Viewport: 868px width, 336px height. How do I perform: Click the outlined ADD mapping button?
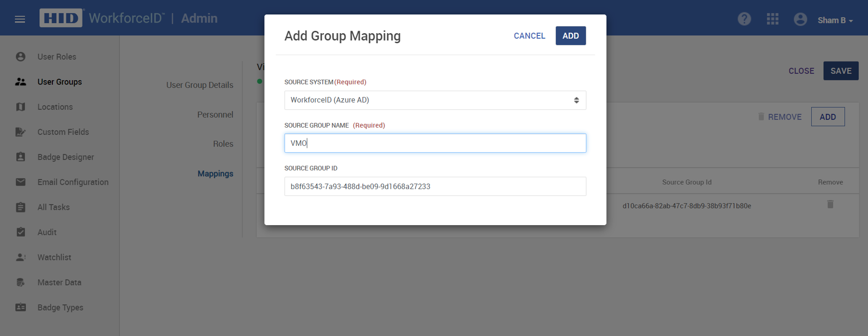click(828, 117)
